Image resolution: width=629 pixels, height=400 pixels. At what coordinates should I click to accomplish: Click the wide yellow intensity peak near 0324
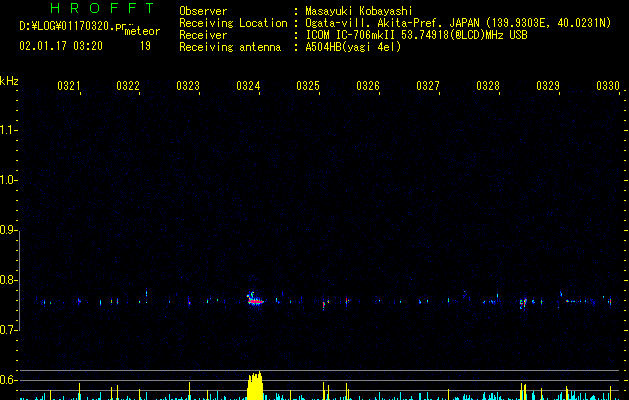coord(255,386)
